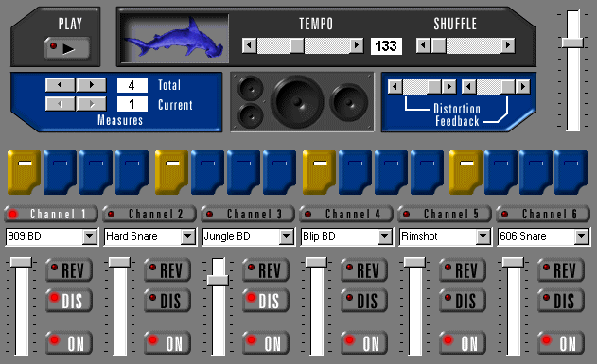Viewport: 597px width, 364px height.
Task: Go to previous current measure
Action: pyautogui.click(x=61, y=103)
